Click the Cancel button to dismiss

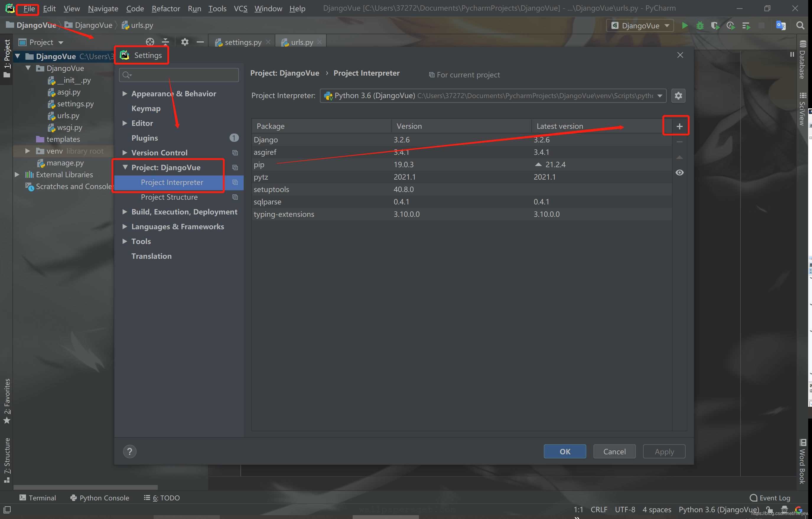(x=614, y=451)
